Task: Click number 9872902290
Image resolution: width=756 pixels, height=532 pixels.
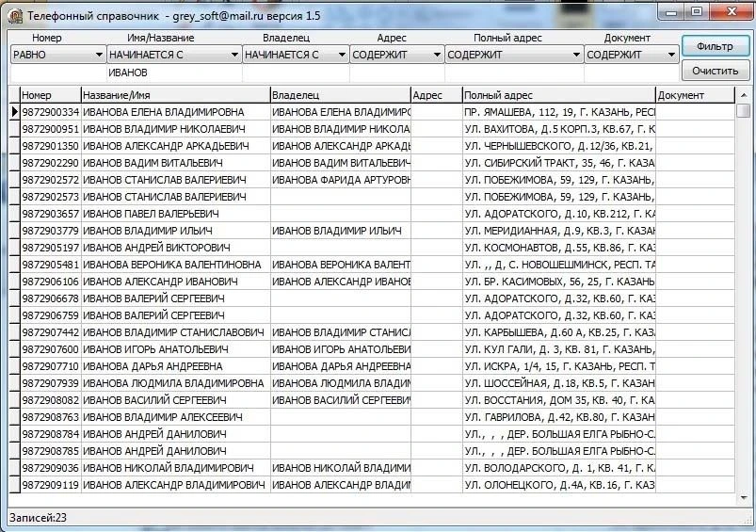Action: [51, 163]
